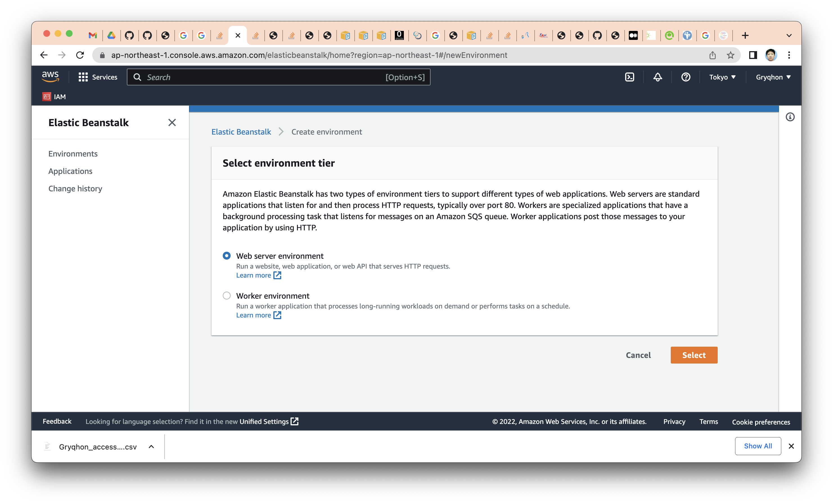Click inside the browser address bar

(304, 55)
